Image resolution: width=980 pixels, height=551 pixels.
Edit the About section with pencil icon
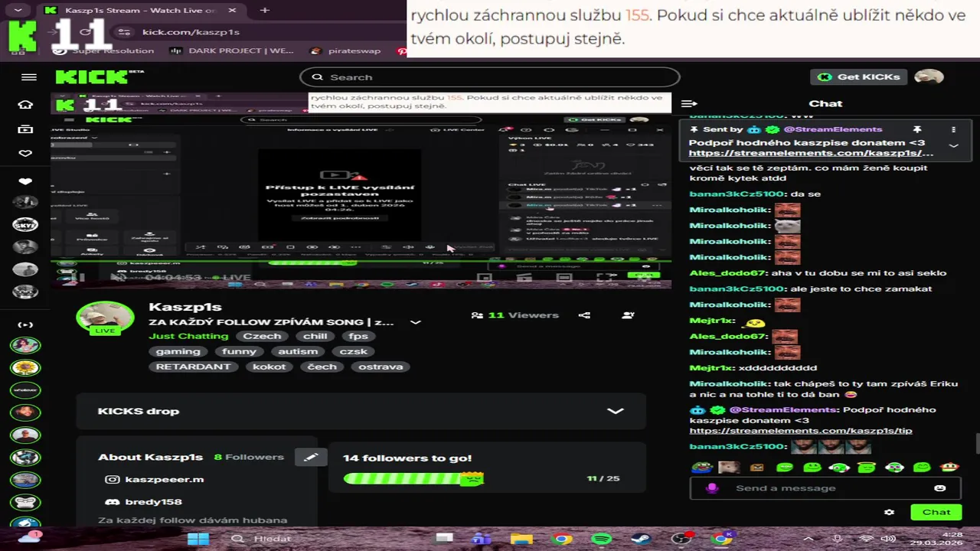311,457
